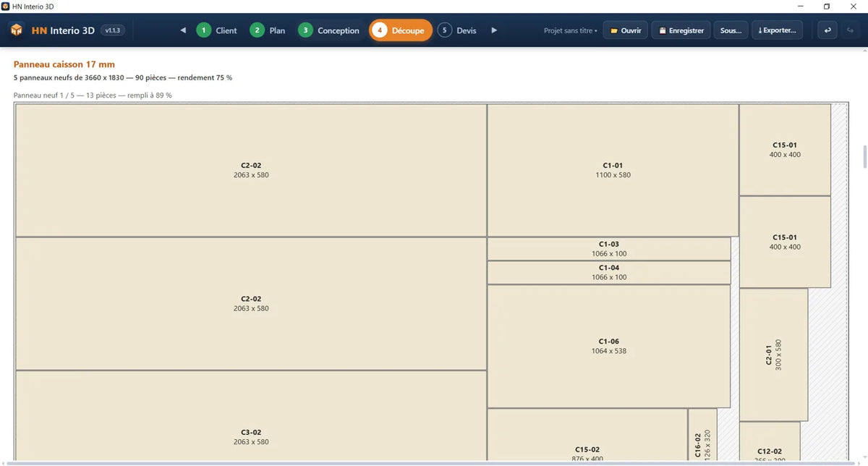Open the Plan step

[x=268, y=30]
